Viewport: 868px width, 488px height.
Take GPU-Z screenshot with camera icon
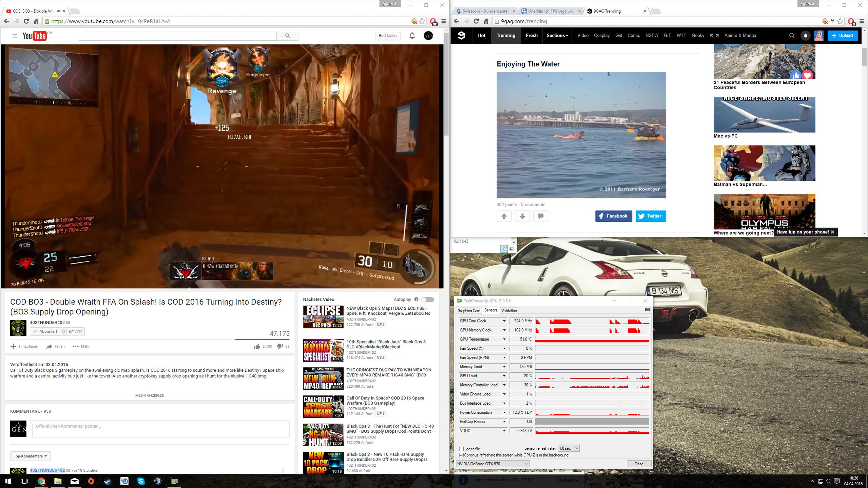(x=647, y=309)
